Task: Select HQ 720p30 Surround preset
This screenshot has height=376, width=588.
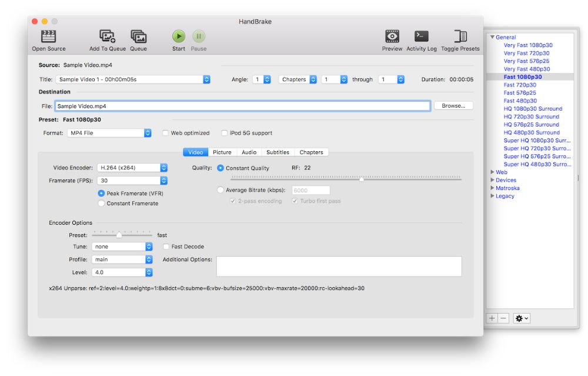Action: pos(532,117)
